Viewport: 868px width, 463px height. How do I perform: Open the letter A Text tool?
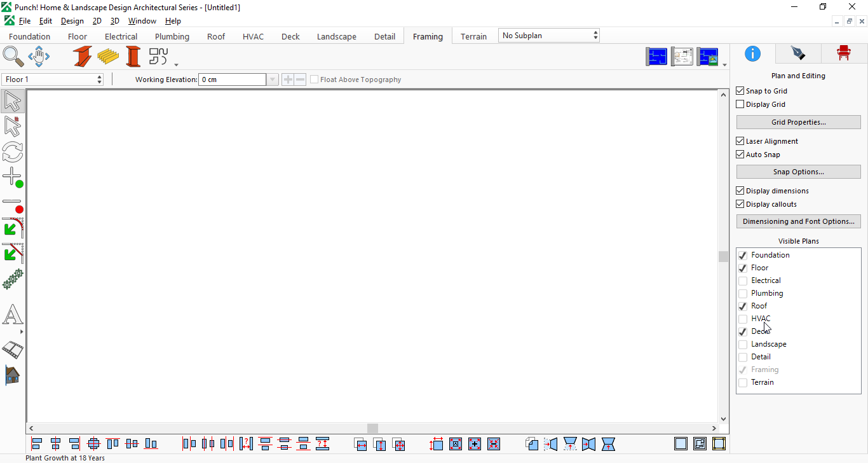pos(13,314)
